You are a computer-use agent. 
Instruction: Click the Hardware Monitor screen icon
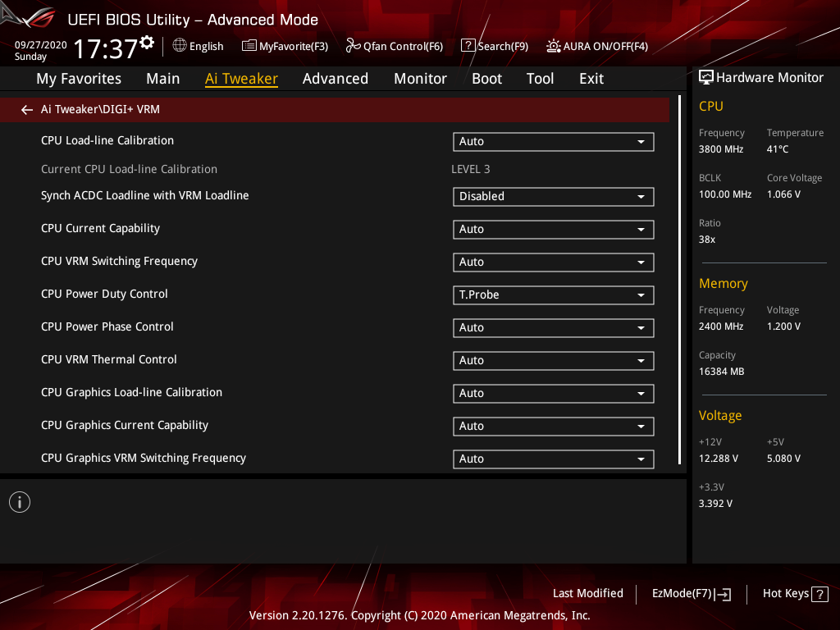pos(706,78)
